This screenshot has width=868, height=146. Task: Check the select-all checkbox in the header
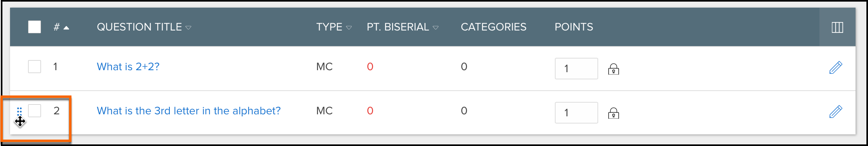coord(35,27)
